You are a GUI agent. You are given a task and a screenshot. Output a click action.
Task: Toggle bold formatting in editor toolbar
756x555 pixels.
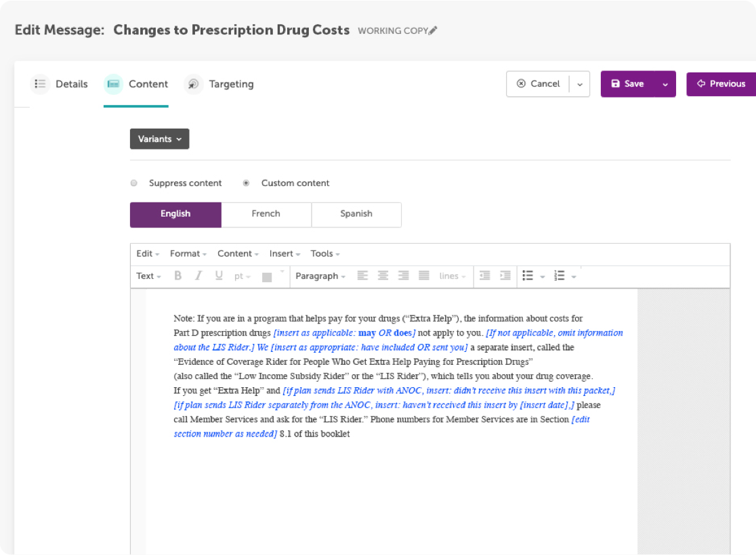[178, 276]
